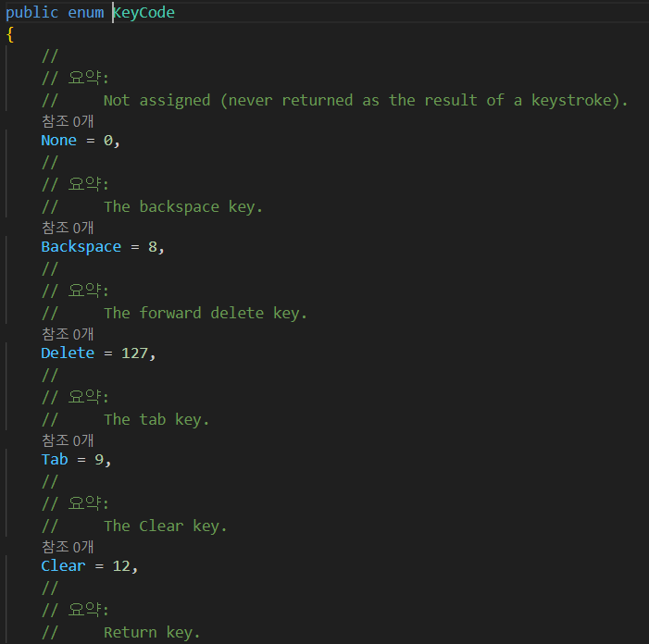Click the 요약: comment above None

point(75,78)
